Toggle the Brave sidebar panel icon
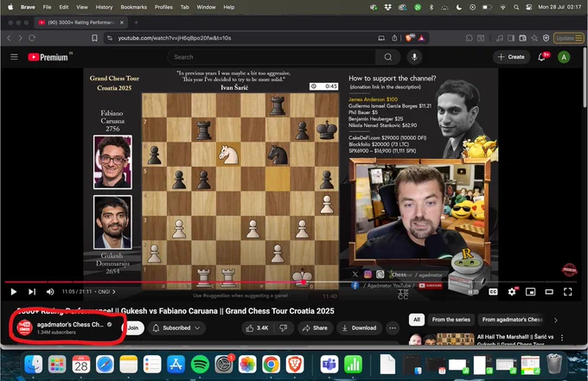This screenshot has height=381, width=588. (511, 38)
